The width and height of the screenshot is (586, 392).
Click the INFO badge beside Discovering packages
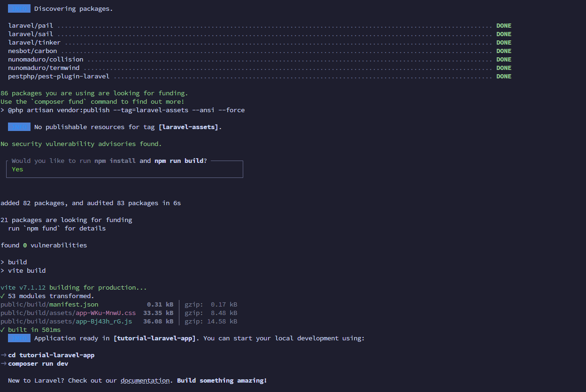[x=19, y=9]
